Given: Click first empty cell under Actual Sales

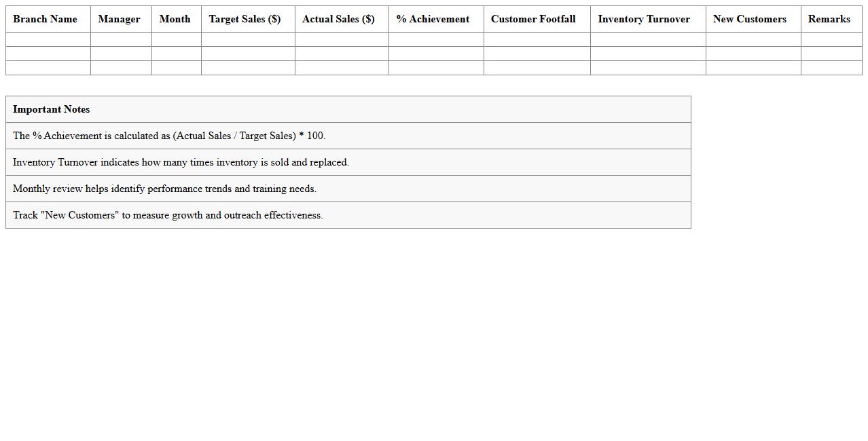Looking at the screenshot, I should (342, 39).
